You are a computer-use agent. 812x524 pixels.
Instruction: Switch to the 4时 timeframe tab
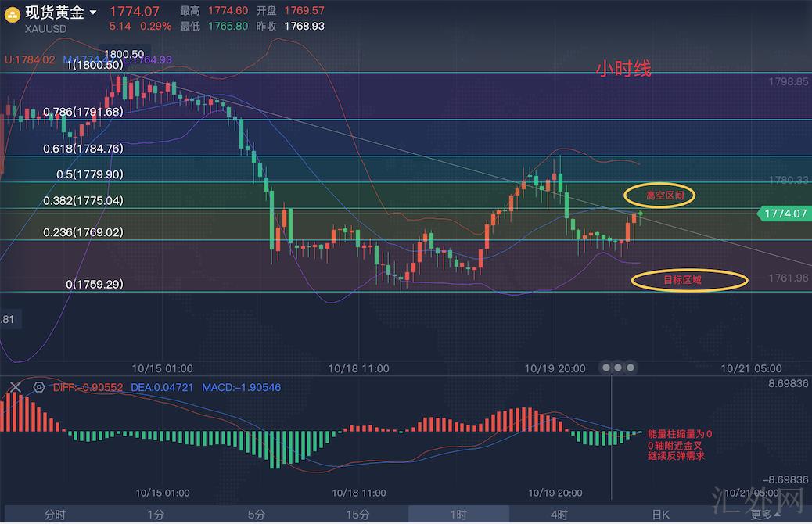(559, 514)
